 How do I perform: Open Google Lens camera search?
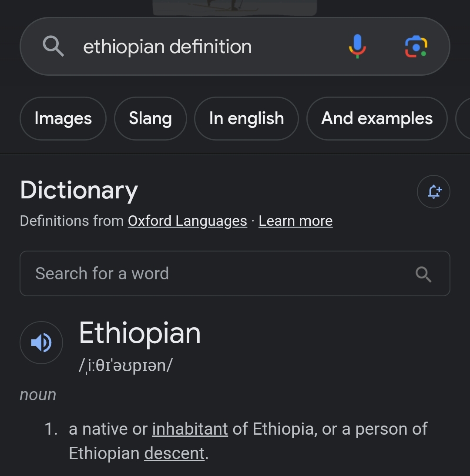pyautogui.click(x=416, y=47)
